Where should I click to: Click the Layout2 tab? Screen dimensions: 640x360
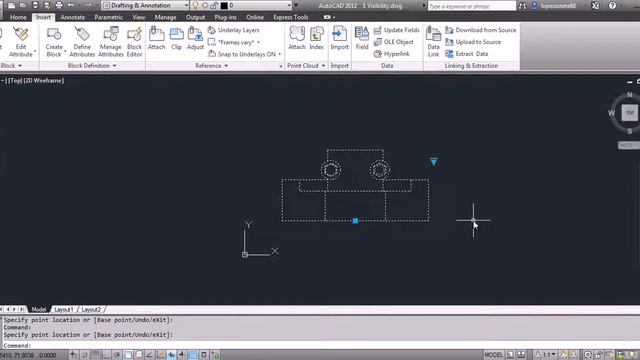pos(91,309)
